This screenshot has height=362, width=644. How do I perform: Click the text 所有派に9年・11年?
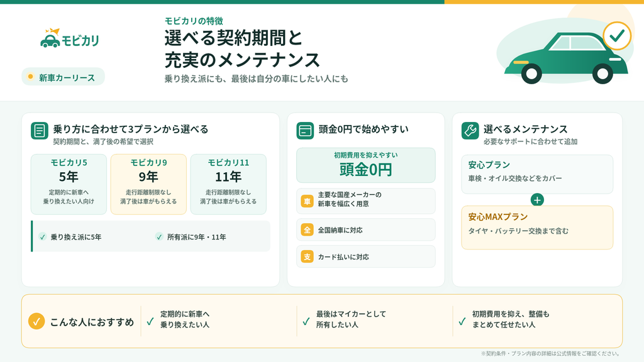[x=196, y=237]
